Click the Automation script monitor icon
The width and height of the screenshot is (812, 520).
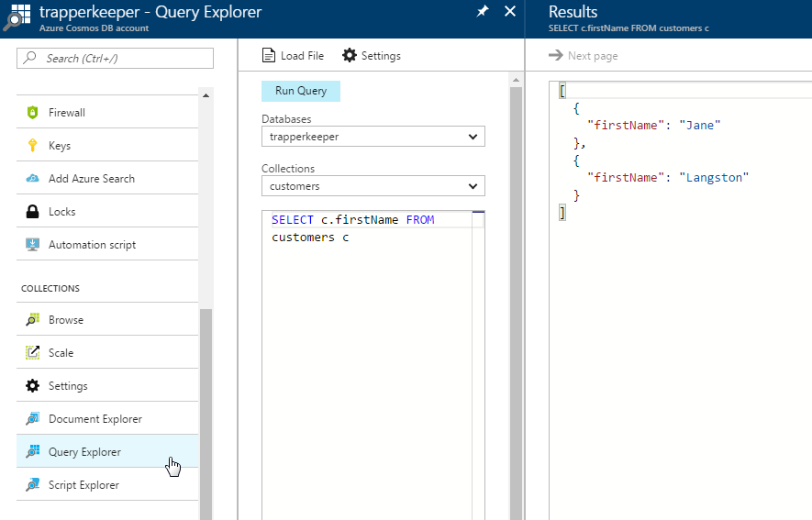32,245
